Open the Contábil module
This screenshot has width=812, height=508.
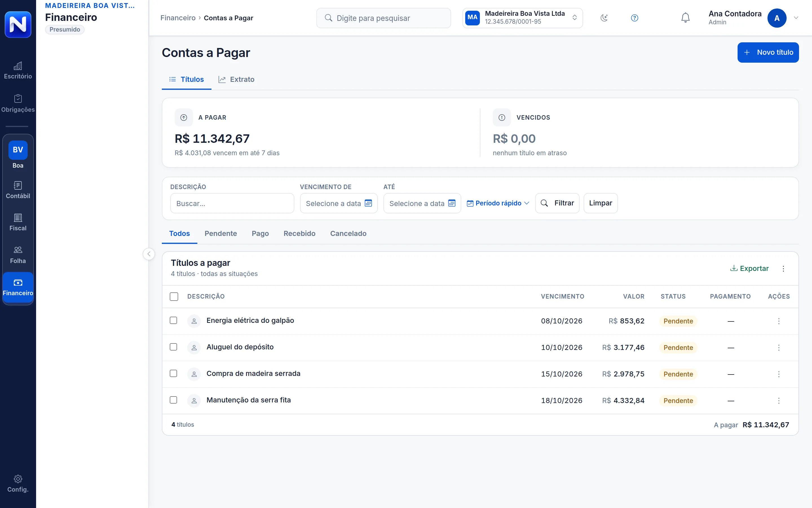pyautogui.click(x=18, y=190)
